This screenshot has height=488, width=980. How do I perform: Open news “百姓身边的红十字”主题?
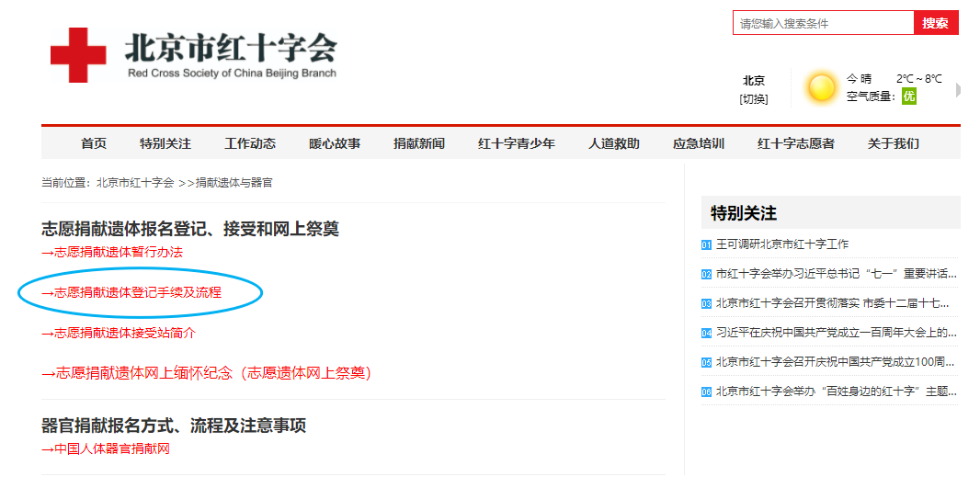[x=837, y=392]
